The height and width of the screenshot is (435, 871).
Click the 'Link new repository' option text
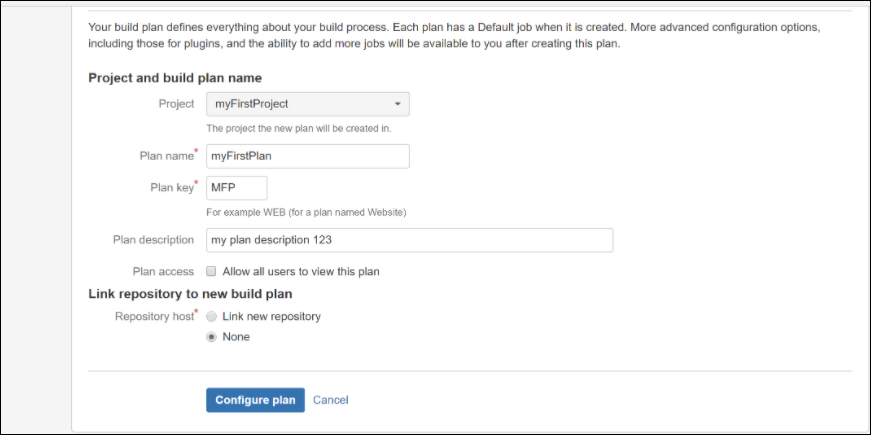[x=271, y=316]
